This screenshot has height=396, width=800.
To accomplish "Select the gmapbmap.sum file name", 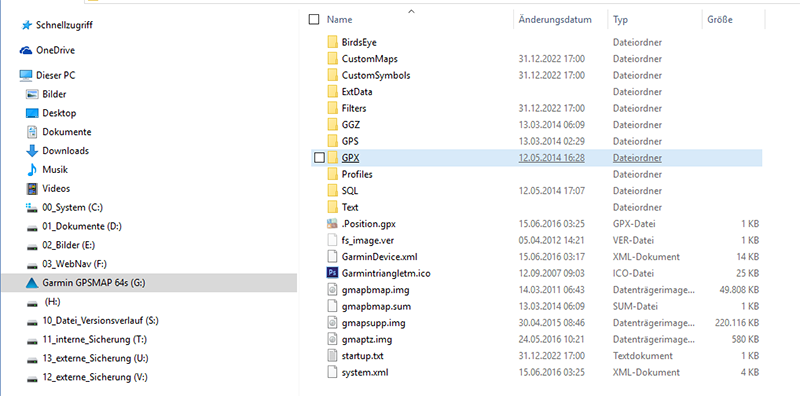I will 377,307.
